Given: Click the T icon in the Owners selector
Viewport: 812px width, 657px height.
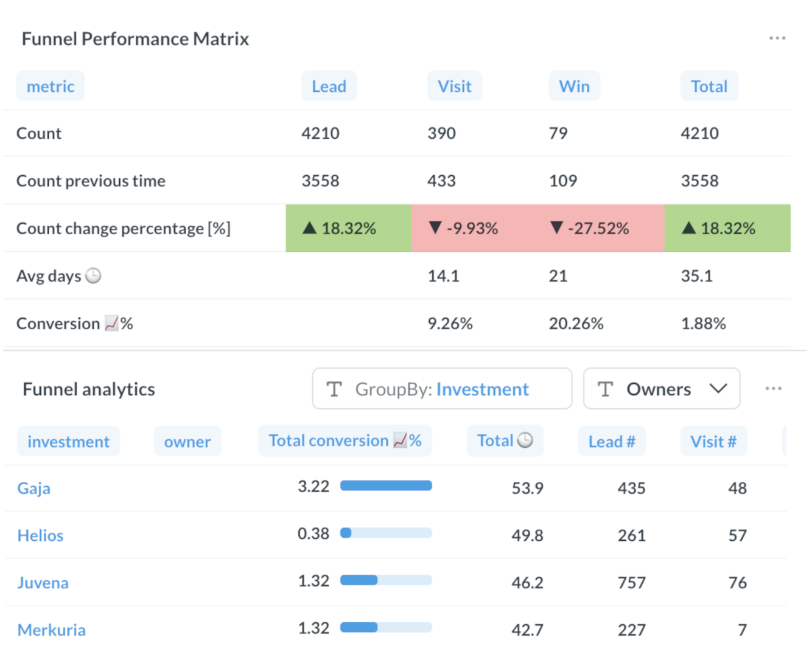Looking at the screenshot, I should (606, 389).
